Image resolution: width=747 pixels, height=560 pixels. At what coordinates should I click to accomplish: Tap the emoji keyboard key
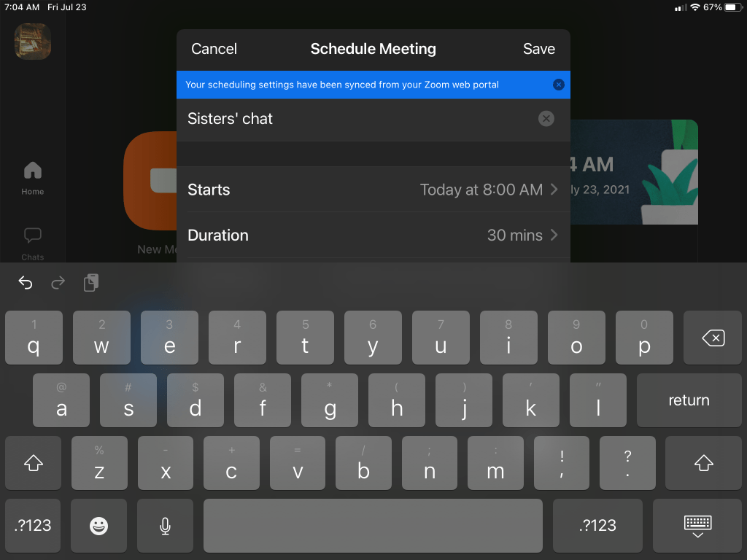[x=99, y=526]
